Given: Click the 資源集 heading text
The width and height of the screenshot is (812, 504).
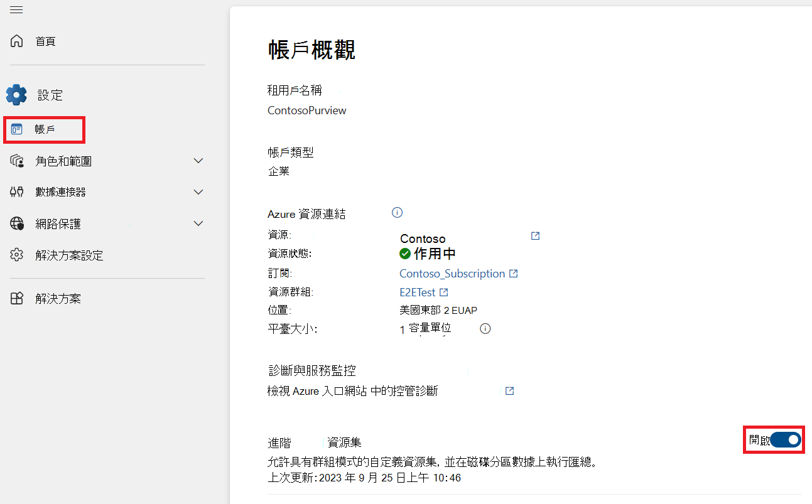Looking at the screenshot, I should click(344, 442).
